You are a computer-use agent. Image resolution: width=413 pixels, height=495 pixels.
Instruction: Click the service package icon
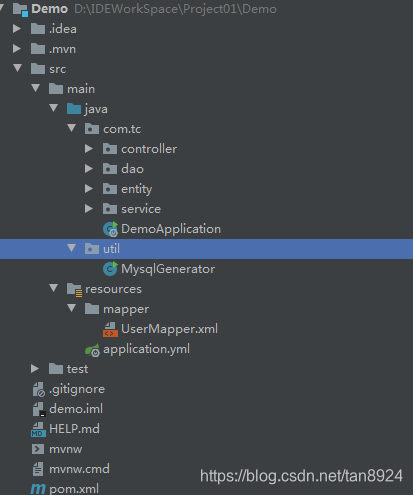tap(110, 209)
